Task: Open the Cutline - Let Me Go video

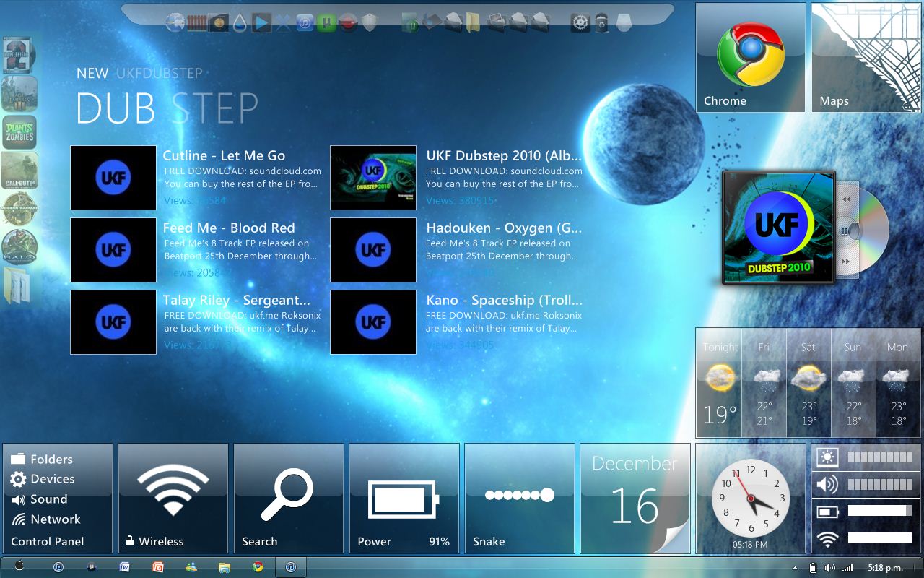Action: click(x=224, y=155)
